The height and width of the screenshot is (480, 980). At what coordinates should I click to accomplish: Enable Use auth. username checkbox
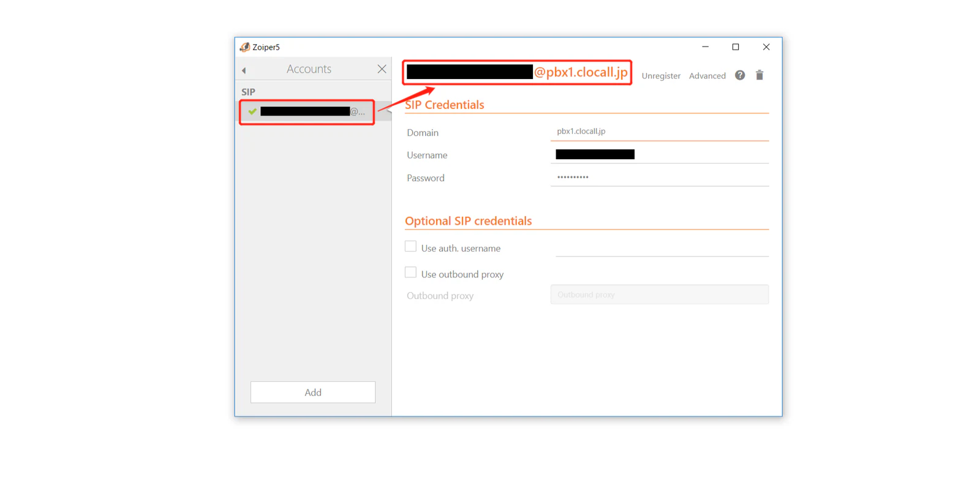coord(410,246)
